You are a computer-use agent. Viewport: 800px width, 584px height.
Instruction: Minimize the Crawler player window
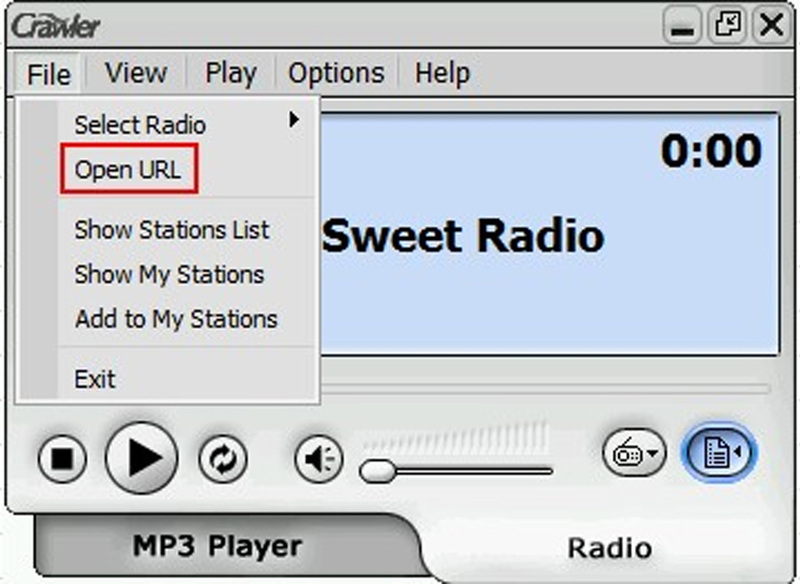[682, 24]
